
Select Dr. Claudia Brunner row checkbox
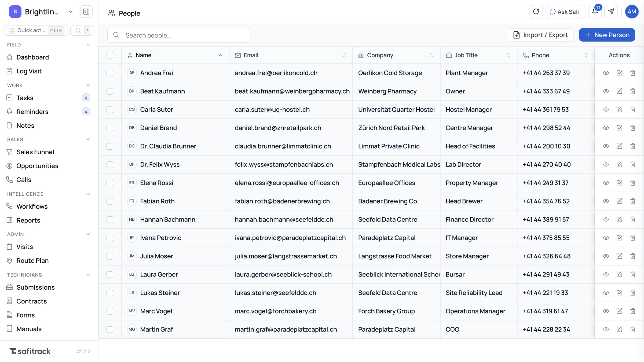[110, 146]
